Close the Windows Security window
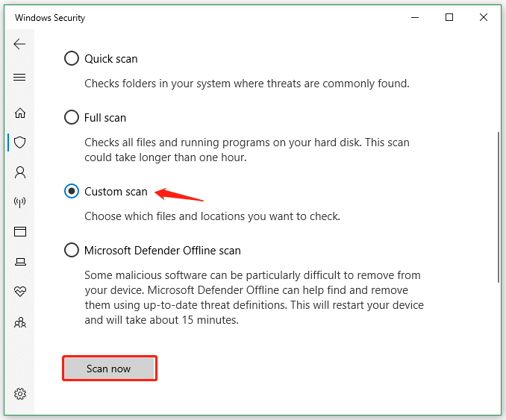This screenshot has height=420, width=506. pos(483,17)
